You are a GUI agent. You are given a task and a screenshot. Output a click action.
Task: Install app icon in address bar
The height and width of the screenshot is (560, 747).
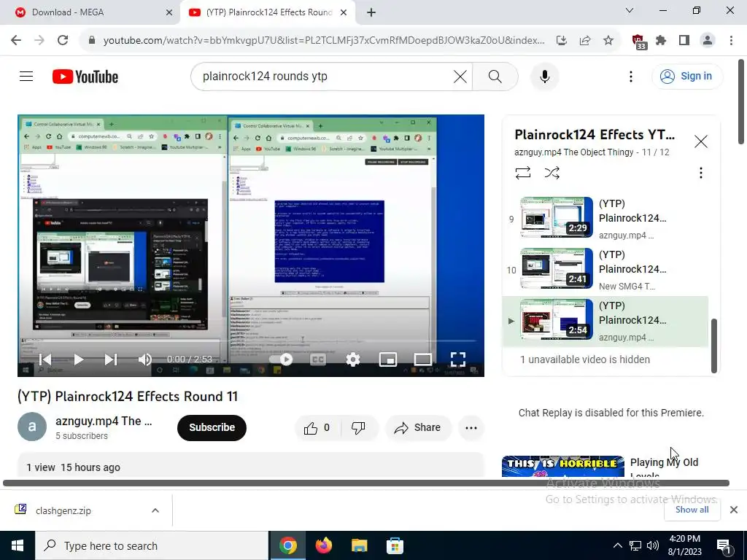562,41
